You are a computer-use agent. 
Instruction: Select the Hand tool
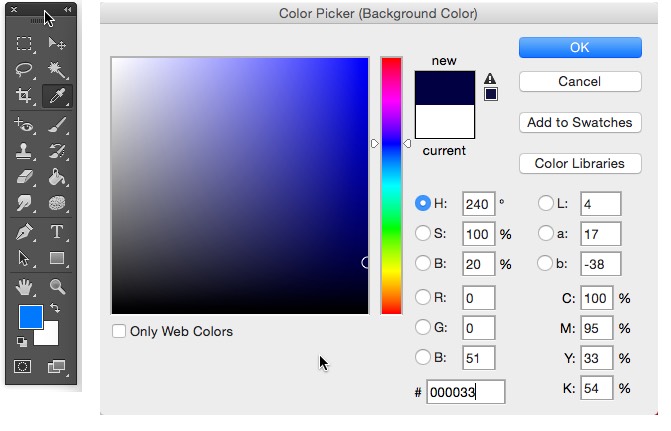click(x=25, y=288)
